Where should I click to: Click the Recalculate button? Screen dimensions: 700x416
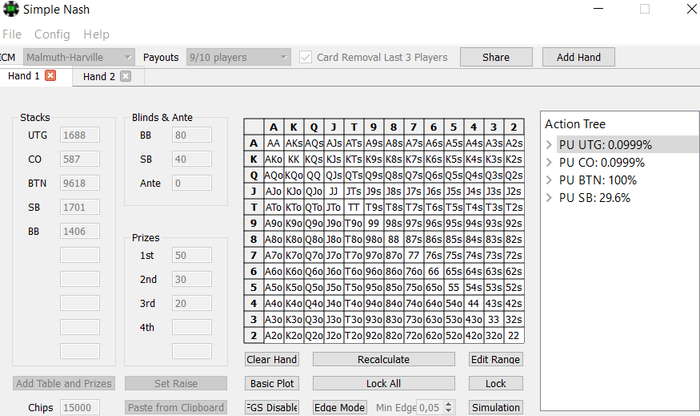[383, 359]
